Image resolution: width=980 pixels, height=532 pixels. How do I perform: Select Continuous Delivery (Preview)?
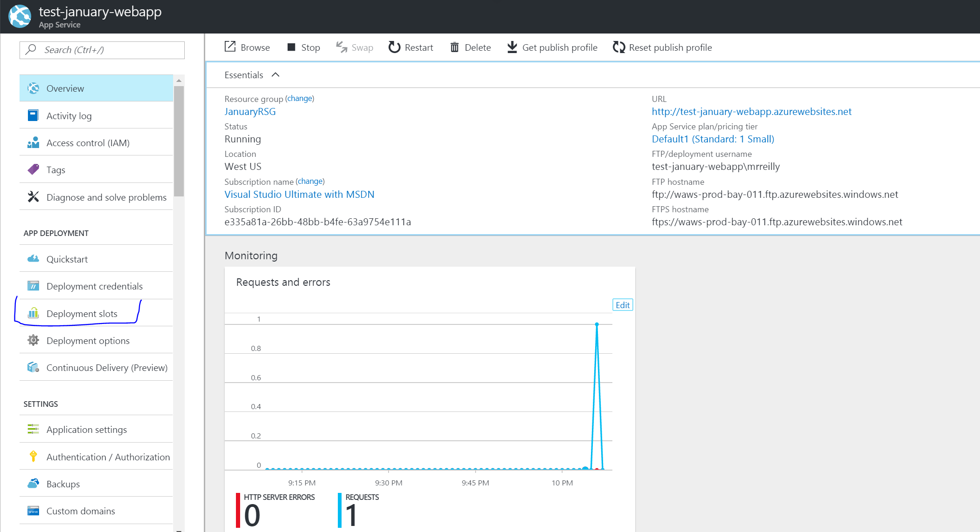(x=96, y=367)
